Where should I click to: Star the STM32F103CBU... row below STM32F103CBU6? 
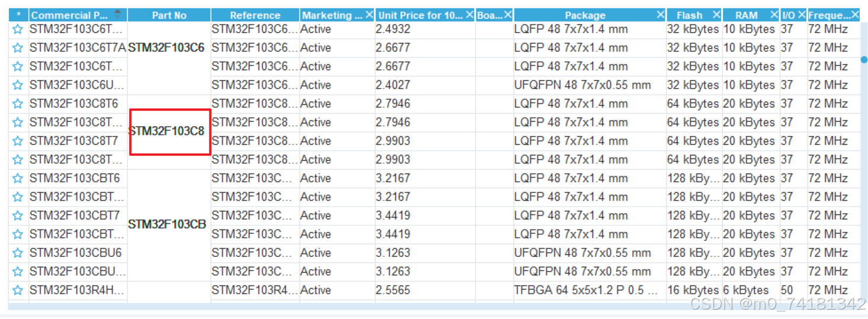(18, 272)
